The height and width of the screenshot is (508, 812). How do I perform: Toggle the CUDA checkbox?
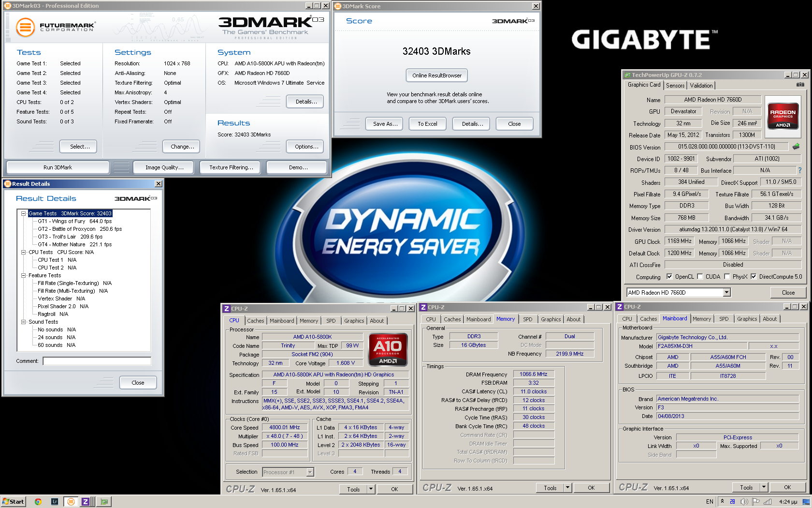point(700,277)
